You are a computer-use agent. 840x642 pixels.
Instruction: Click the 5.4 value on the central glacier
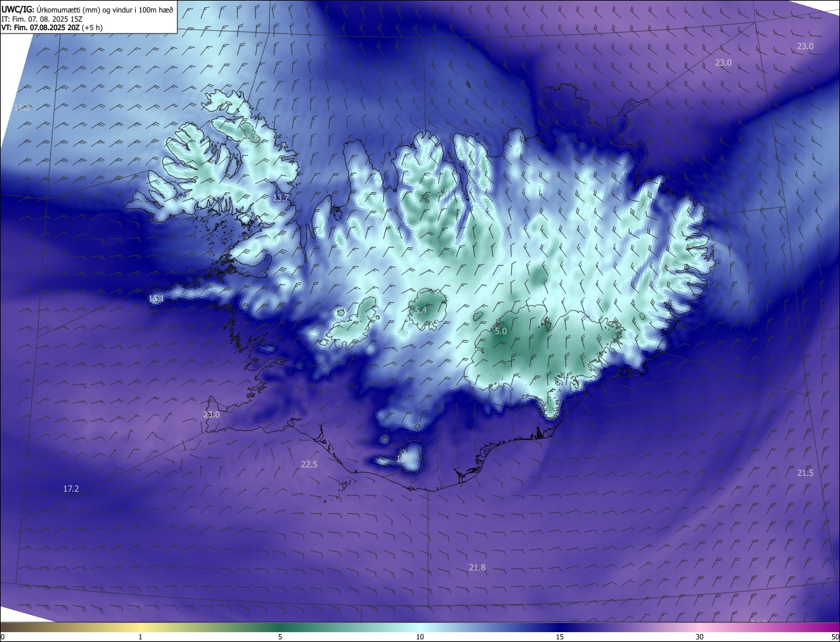[421, 310]
